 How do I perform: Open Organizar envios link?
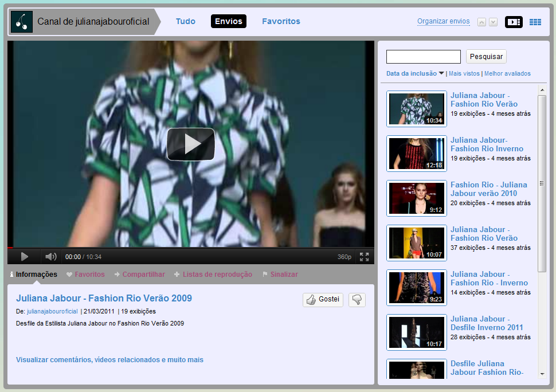443,21
